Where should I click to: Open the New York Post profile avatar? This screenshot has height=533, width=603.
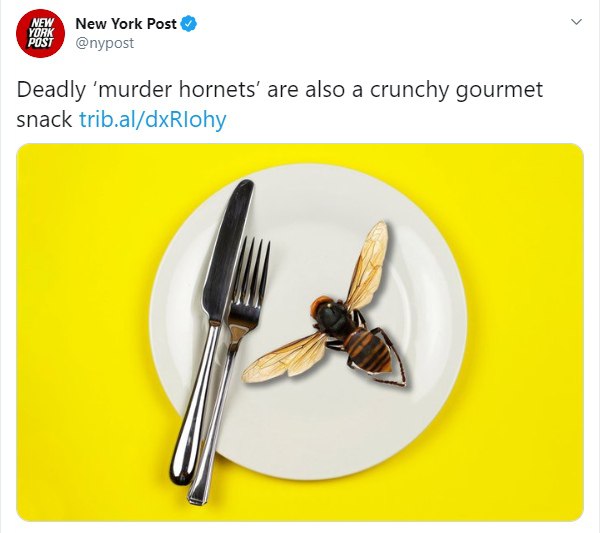pyautogui.click(x=40, y=33)
